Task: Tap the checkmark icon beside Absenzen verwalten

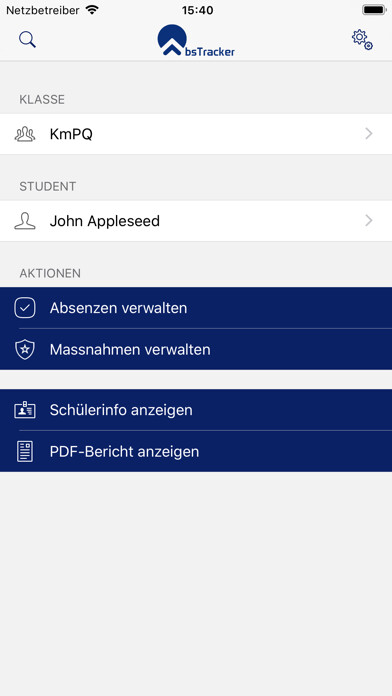Action: pos(25,308)
